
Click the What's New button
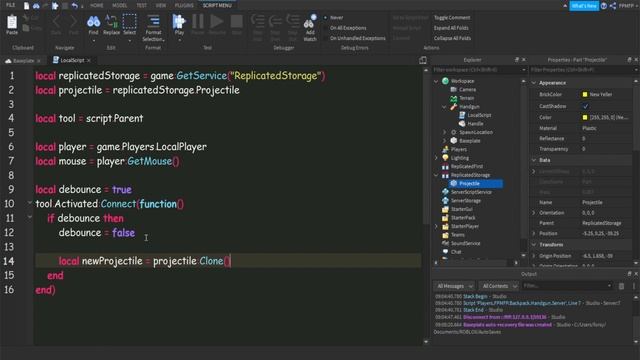click(584, 6)
